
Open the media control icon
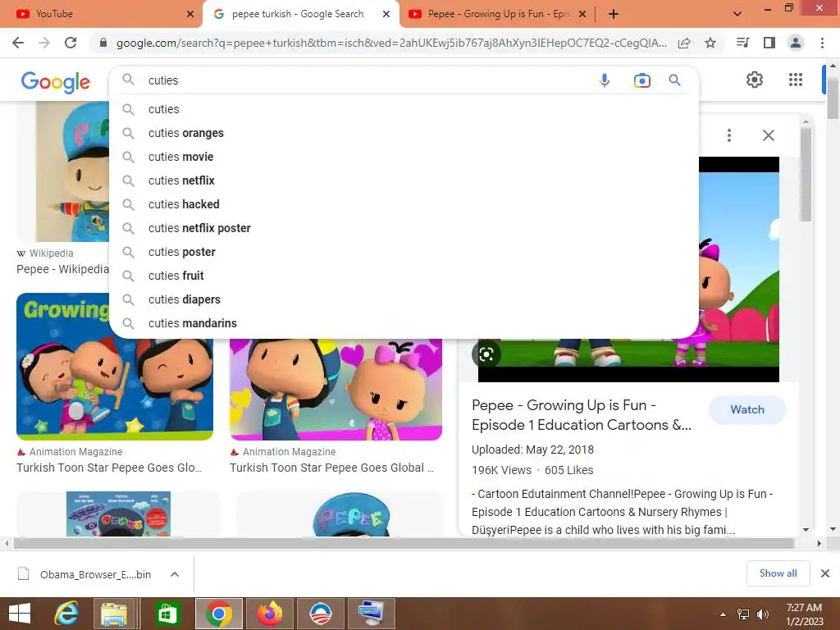coord(742,43)
